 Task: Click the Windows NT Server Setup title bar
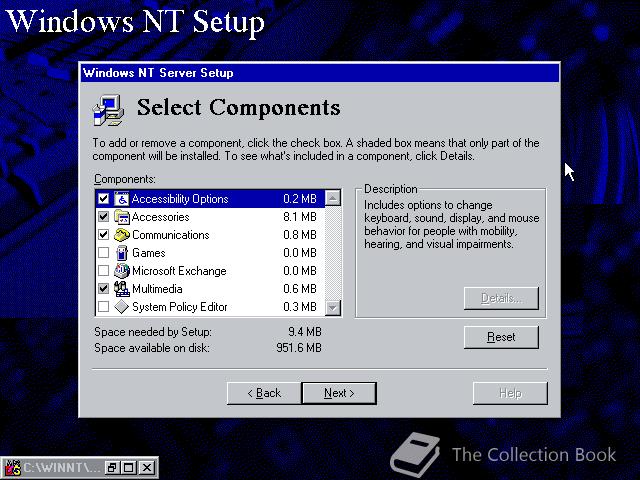tap(320, 73)
